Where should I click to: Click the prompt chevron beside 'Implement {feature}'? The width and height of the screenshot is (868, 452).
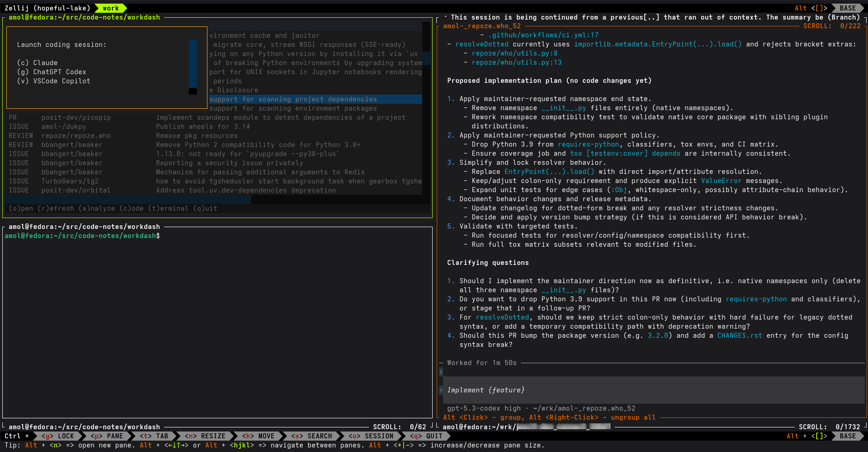pyautogui.click(x=441, y=390)
